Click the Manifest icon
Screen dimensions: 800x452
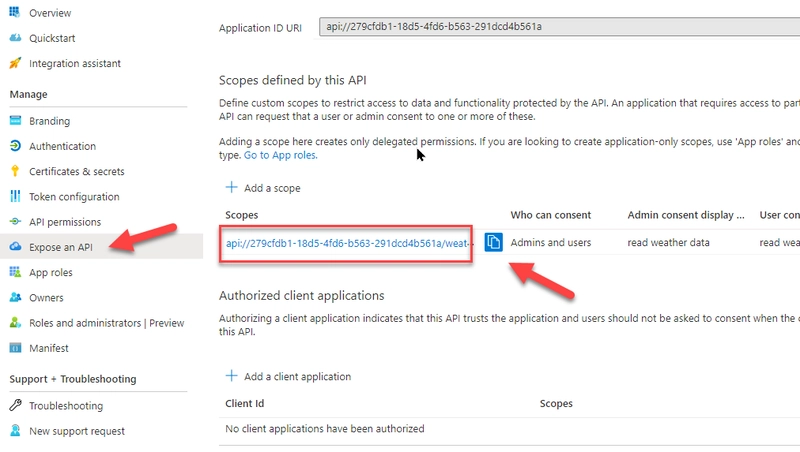coord(15,348)
